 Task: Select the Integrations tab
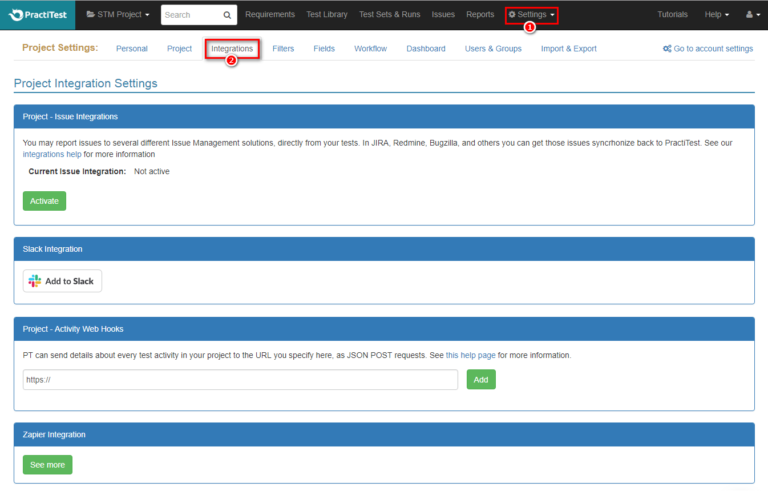click(232, 49)
